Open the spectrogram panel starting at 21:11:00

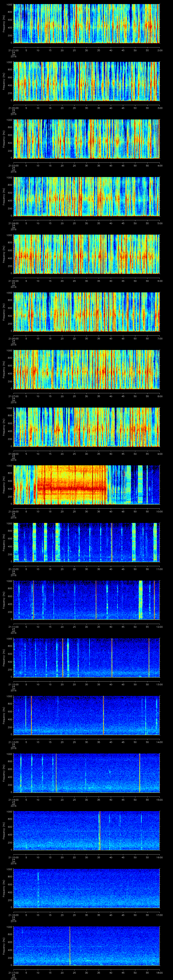tap(86, 600)
